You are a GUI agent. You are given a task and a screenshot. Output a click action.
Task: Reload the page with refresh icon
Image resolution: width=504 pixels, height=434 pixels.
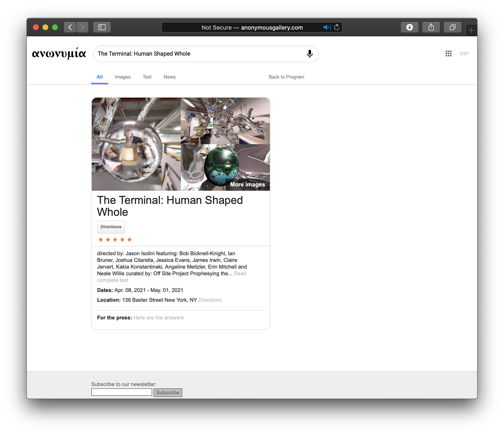[x=337, y=27]
